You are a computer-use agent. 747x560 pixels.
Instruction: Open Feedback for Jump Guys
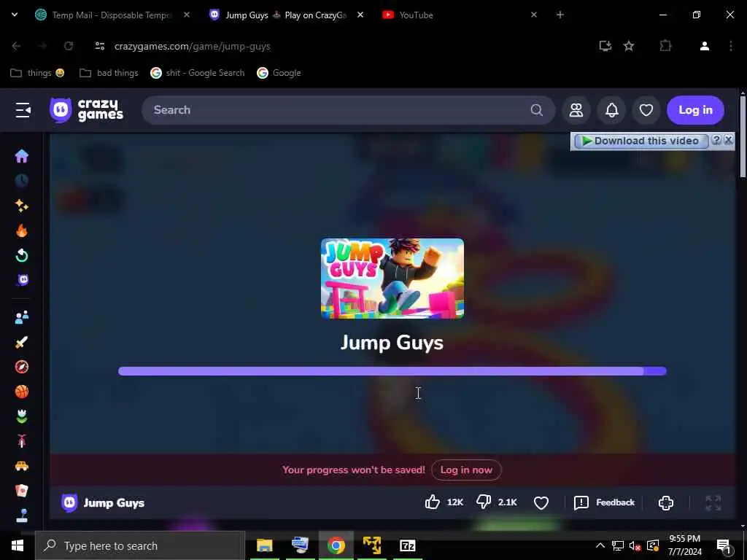pos(605,502)
